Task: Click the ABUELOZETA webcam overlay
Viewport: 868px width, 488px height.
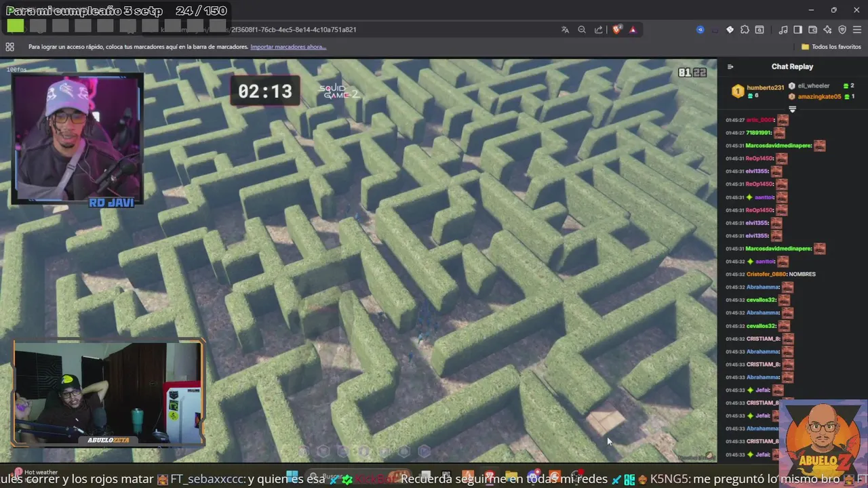Action: (108, 393)
